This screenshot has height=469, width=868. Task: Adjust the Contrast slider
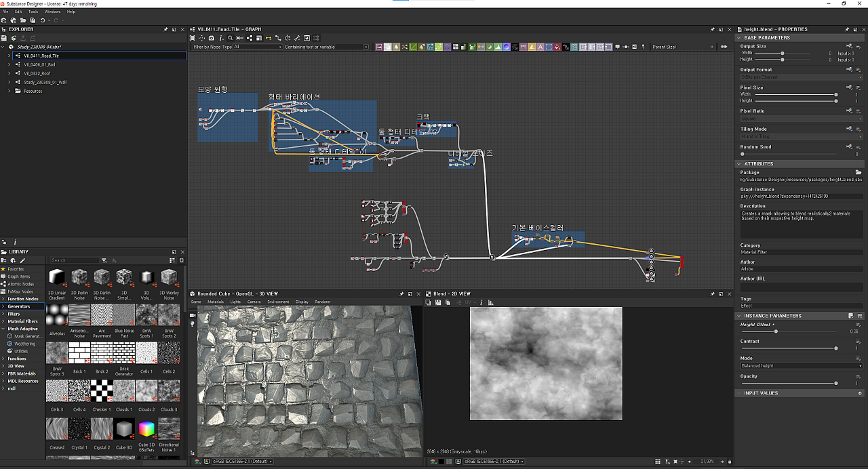pos(835,348)
